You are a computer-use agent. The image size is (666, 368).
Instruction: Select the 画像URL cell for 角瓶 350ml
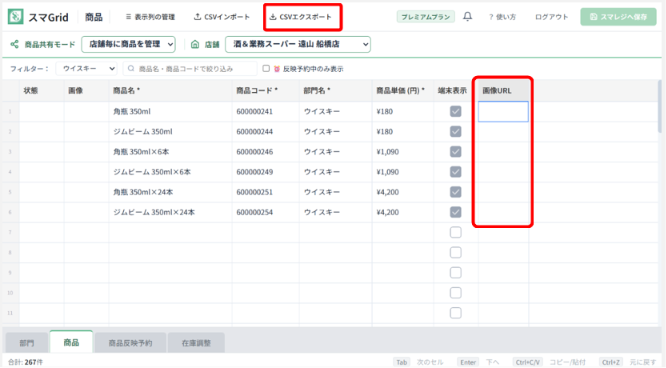tap(503, 111)
